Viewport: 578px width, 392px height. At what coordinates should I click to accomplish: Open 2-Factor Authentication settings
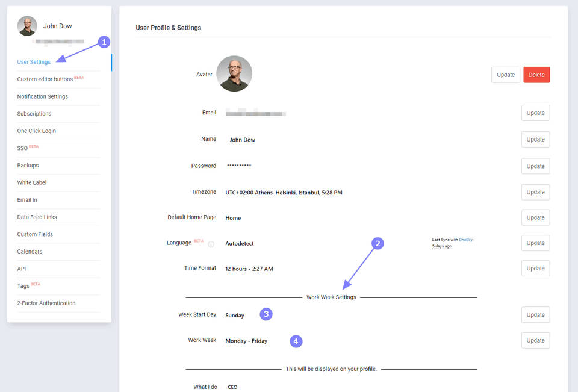coord(46,303)
